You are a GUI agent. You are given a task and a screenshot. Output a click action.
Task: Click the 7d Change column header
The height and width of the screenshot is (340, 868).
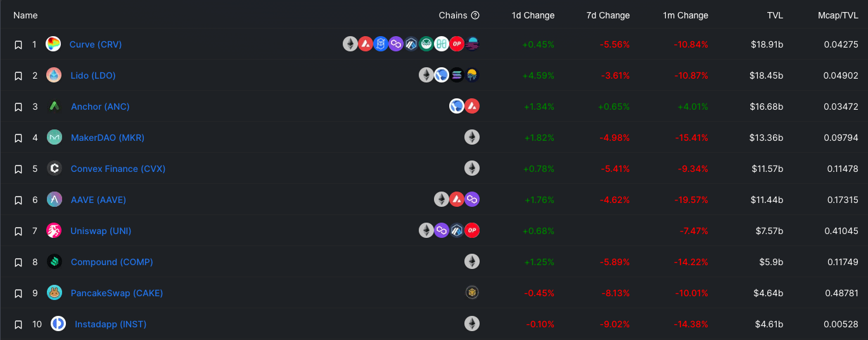(608, 15)
